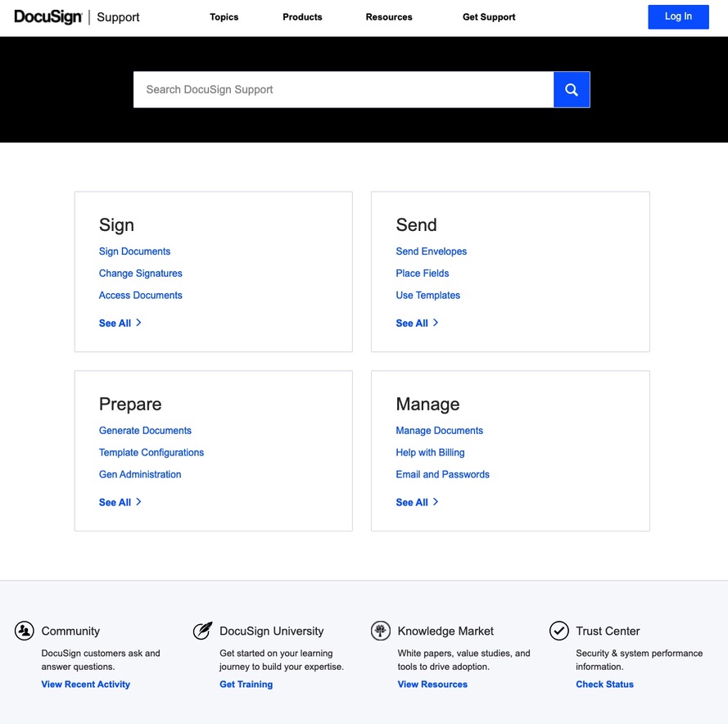Click the Knowledge Market heading
This screenshot has height=724, width=728.
(445, 631)
